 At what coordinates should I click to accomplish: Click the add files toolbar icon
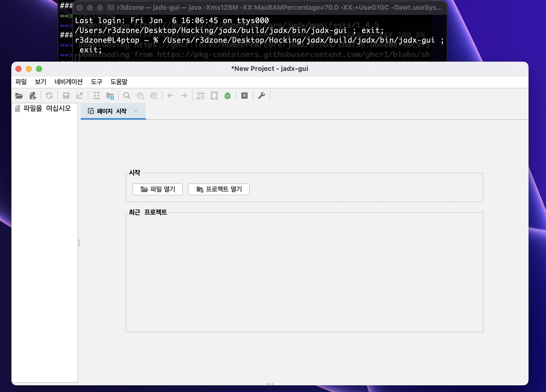point(33,96)
